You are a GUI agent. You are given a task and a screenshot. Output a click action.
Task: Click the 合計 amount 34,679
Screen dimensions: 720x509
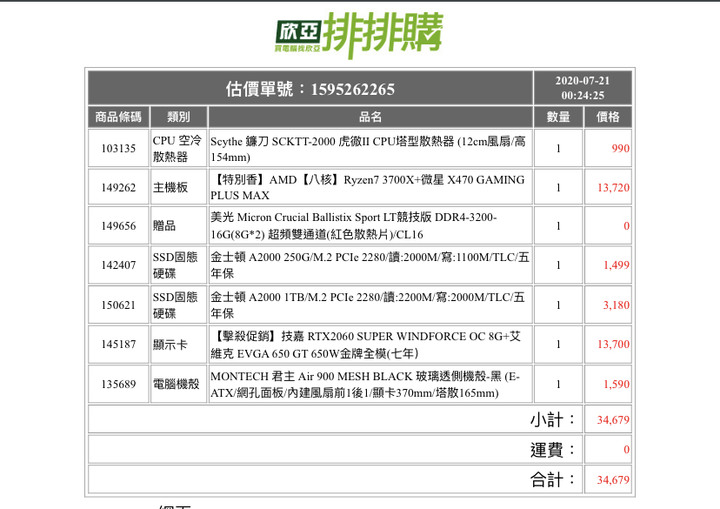[x=613, y=480]
